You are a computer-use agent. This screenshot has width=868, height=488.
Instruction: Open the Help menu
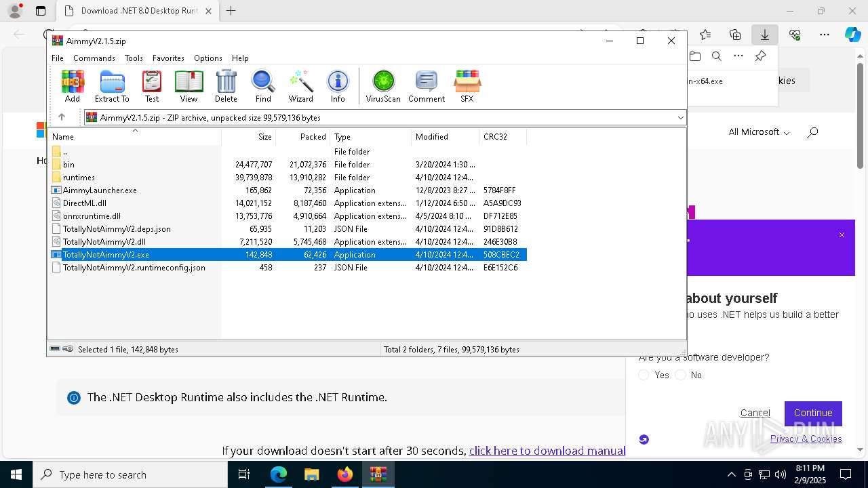(x=240, y=58)
